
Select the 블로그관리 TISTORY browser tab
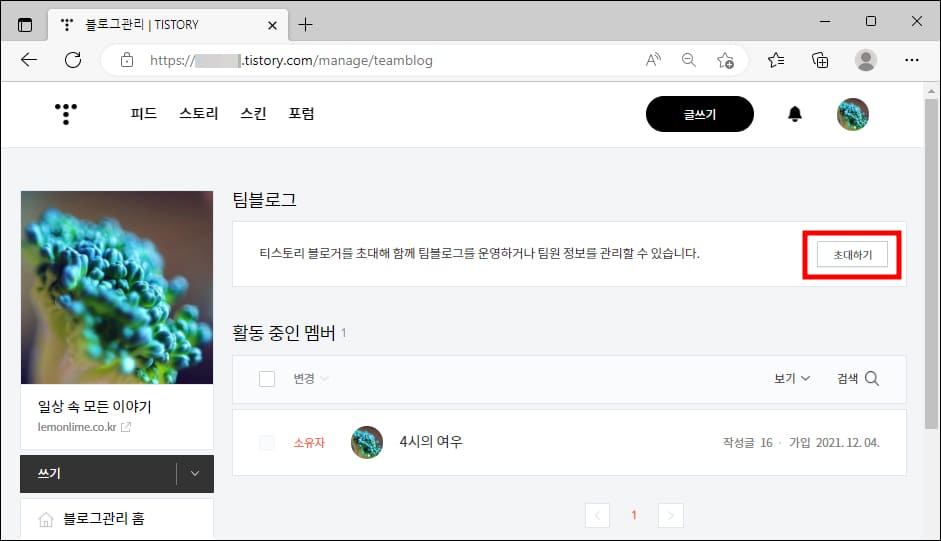pos(168,25)
